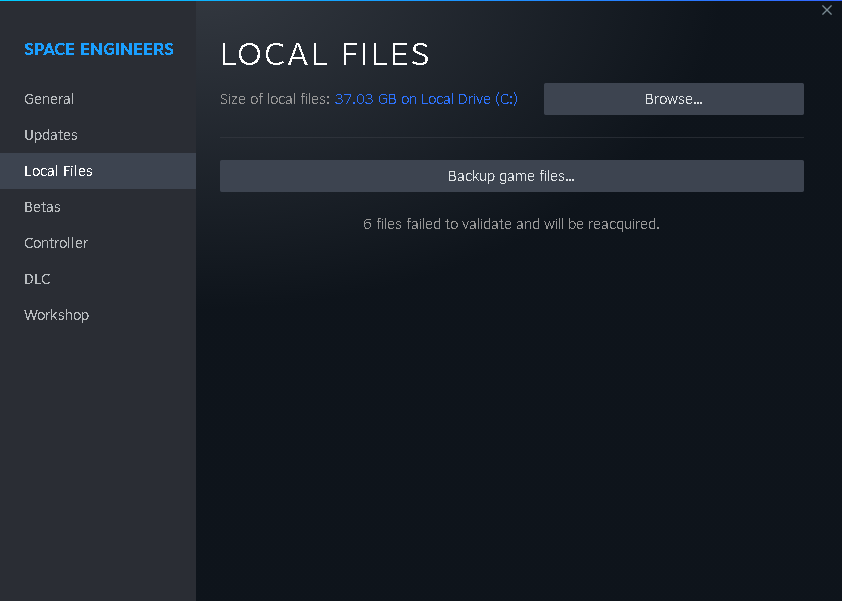
Task: Select the Local Files tab
Action: click(58, 171)
